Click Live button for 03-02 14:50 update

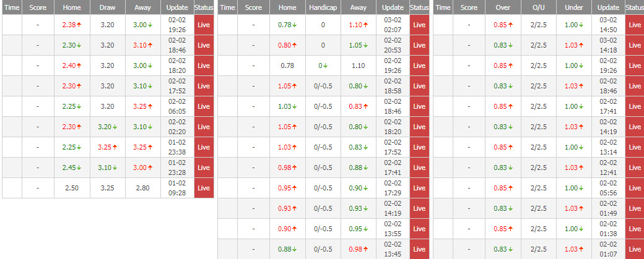634,25
